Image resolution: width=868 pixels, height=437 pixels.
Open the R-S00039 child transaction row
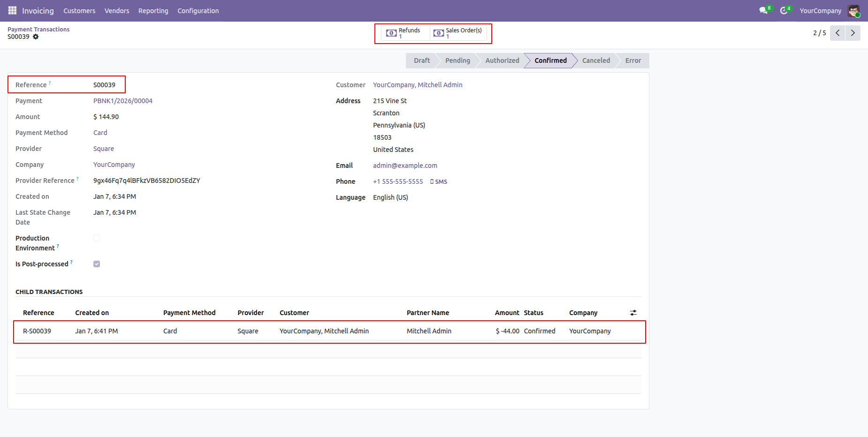(x=37, y=331)
